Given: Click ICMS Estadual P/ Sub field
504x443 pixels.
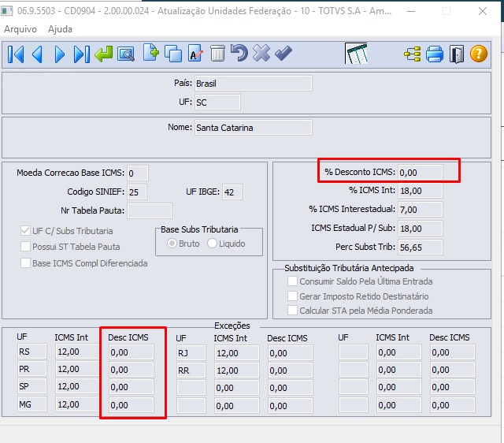Looking at the screenshot, I should [420, 228].
